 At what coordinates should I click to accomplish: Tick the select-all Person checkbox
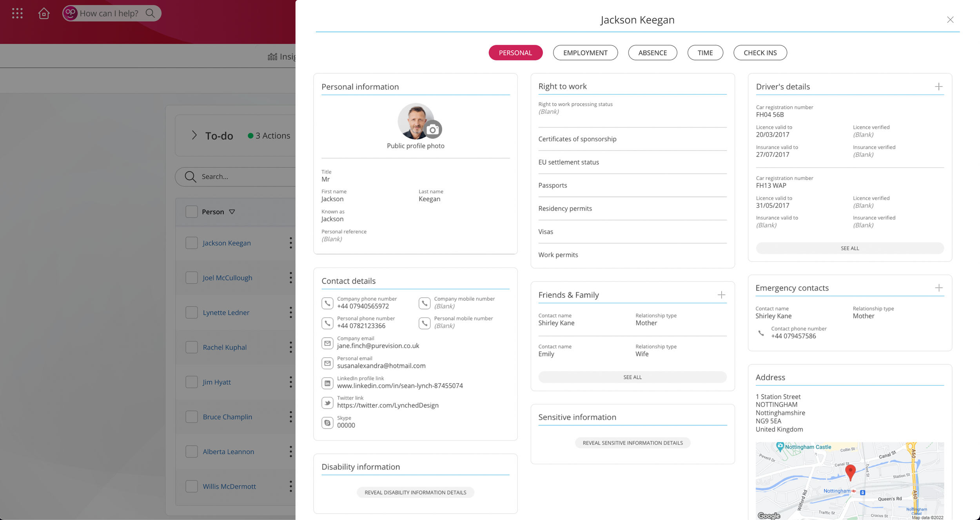(x=191, y=212)
